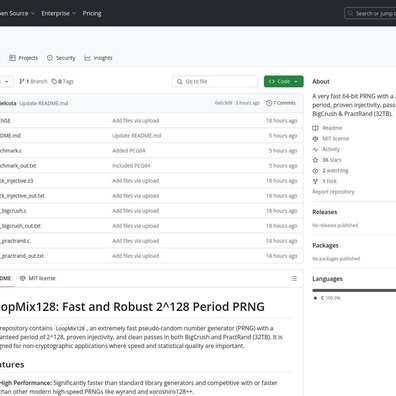The width and height of the screenshot is (396, 396).
Task: Click the clock icon beside 7 Commits
Action: pyautogui.click(x=269, y=103)
